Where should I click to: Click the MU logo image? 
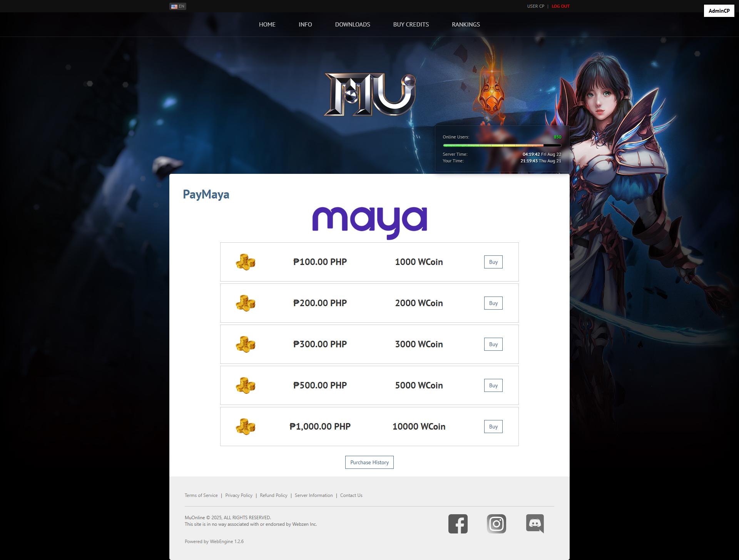370,95
